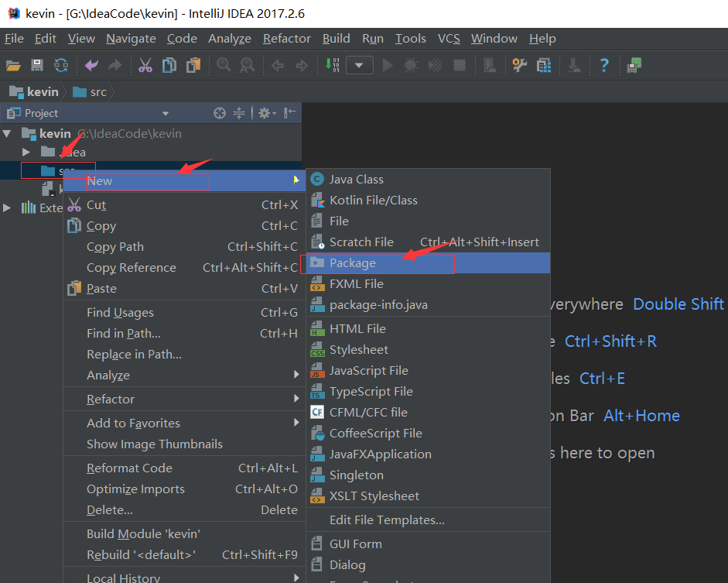Choose Java Class from New submenu
Viewport: 728px width, 583px height.
428,180
